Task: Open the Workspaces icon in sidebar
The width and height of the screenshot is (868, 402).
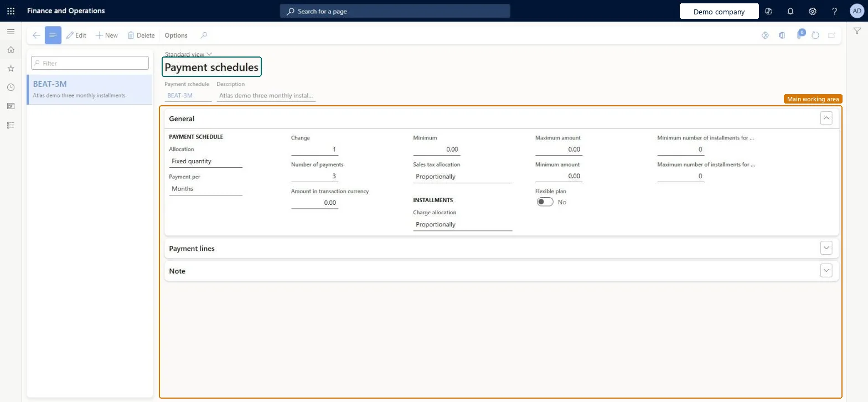Action: [11, 106]
